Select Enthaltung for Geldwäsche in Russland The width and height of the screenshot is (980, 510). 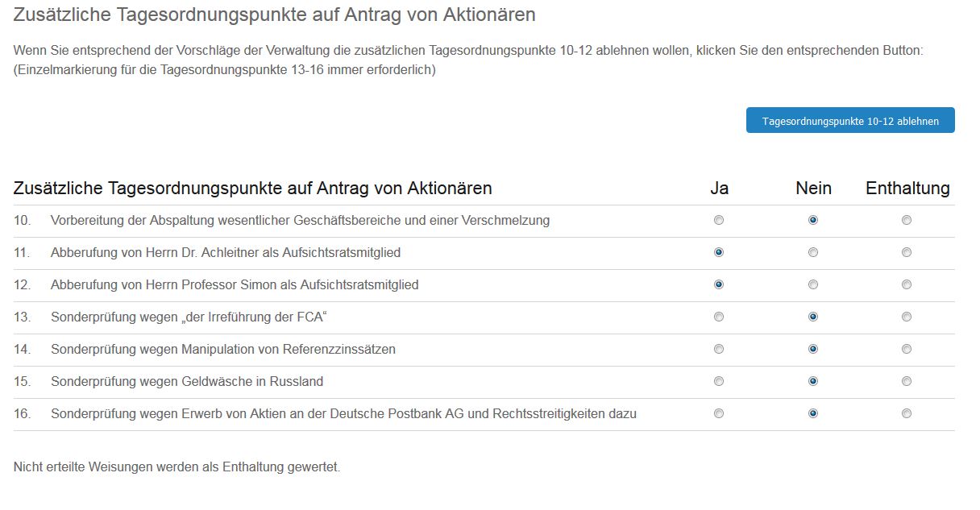click(x=906, y=381)
